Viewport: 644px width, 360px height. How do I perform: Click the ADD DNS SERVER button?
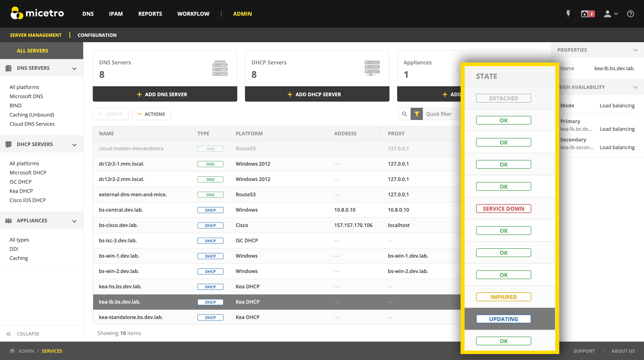(x=165, y=94)
